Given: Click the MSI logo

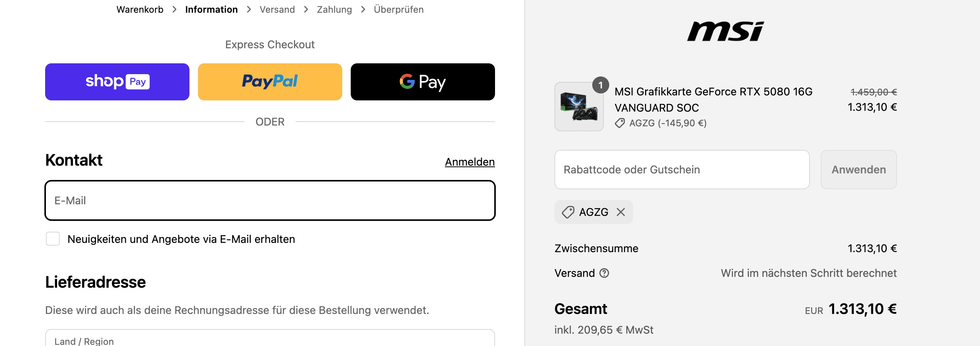Looking at the screenshot, I should tap(725, 31).
